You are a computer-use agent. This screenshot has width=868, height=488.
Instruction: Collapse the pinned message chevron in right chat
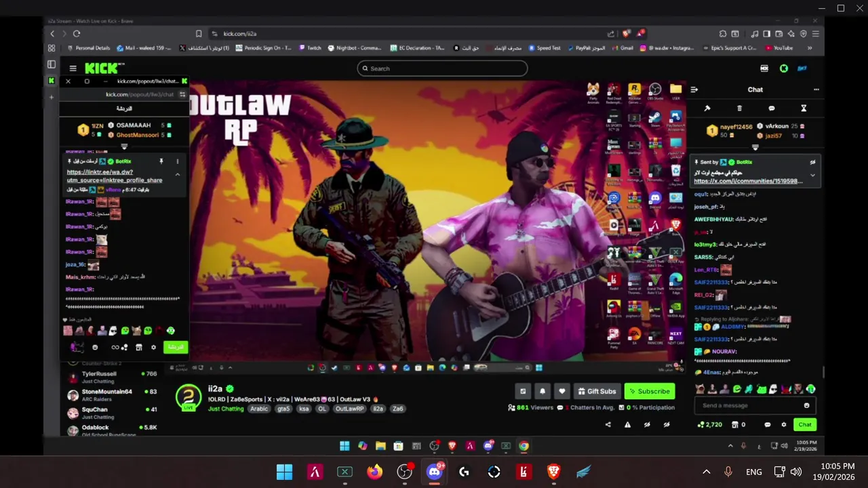click(x=812, y=176)
